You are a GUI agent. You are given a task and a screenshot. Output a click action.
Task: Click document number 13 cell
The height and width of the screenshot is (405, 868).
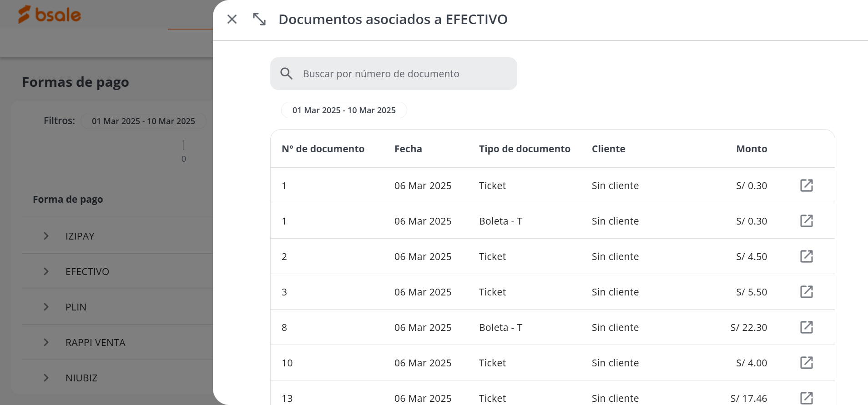point(287,398)
